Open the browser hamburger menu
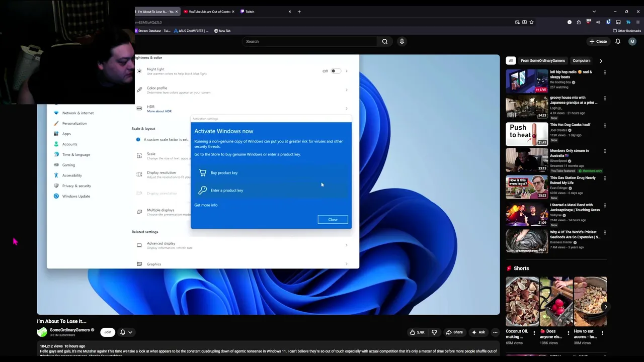This screenshot has width=644, height=362. tap(638, 22)
